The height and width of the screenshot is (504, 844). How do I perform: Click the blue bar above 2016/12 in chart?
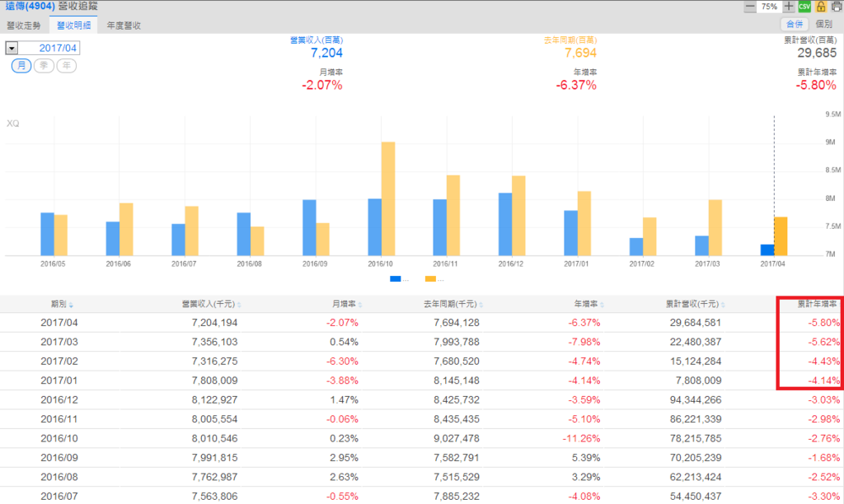pos(505,224)
